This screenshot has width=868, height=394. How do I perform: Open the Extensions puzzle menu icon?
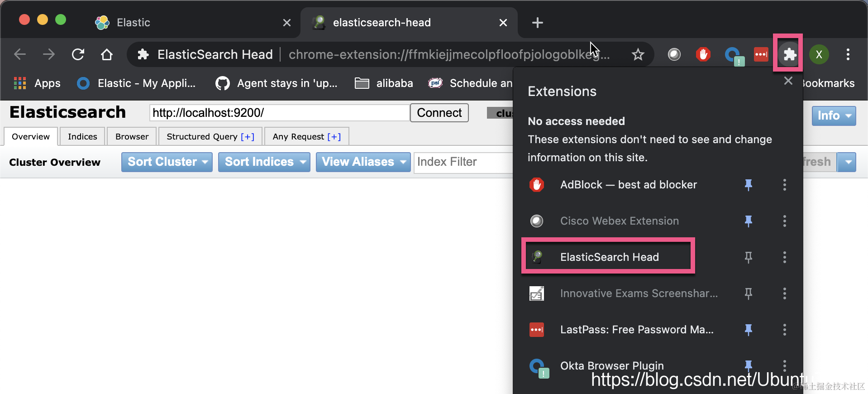[789, 55]
